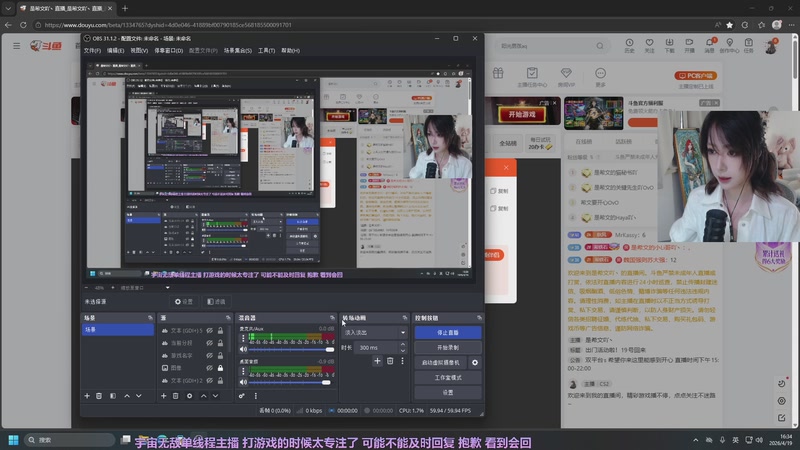Toggle 工作室模式 studio mode
This screenshot has height=450, width=800.
click(x=448, y=378)
